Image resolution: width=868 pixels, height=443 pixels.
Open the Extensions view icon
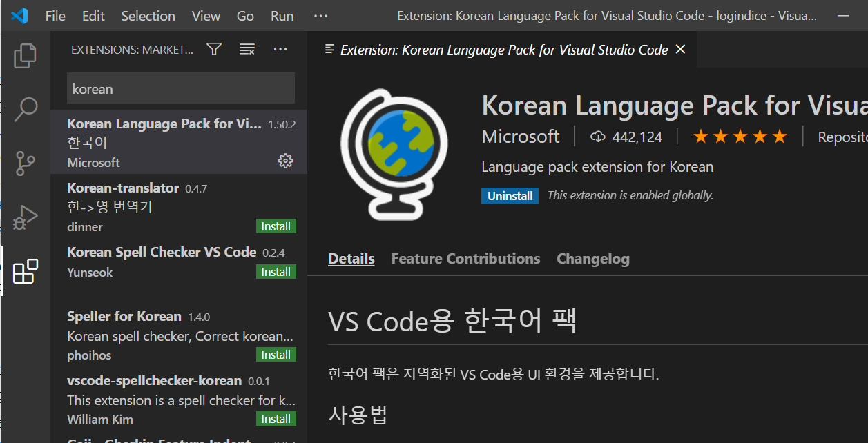click(26, 271)
